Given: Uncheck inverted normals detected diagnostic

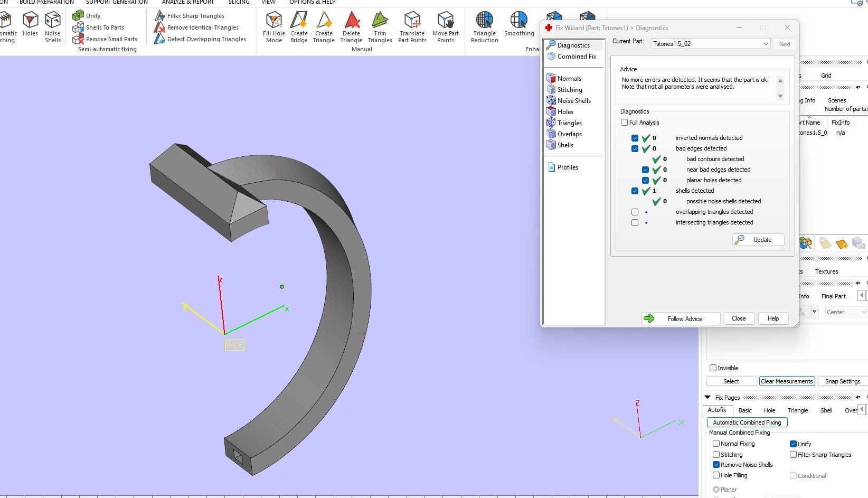Looking at the screenshot, I should point(635,138).
